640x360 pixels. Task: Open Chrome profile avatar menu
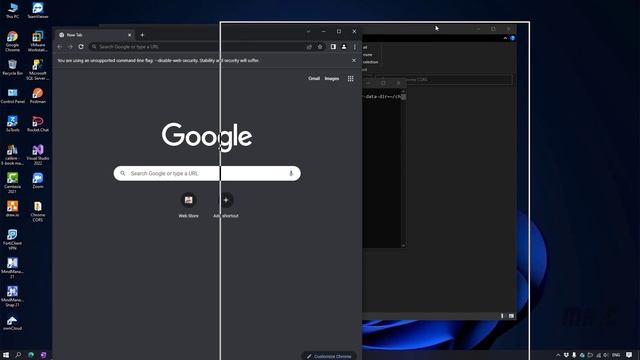tap(344, 47)
